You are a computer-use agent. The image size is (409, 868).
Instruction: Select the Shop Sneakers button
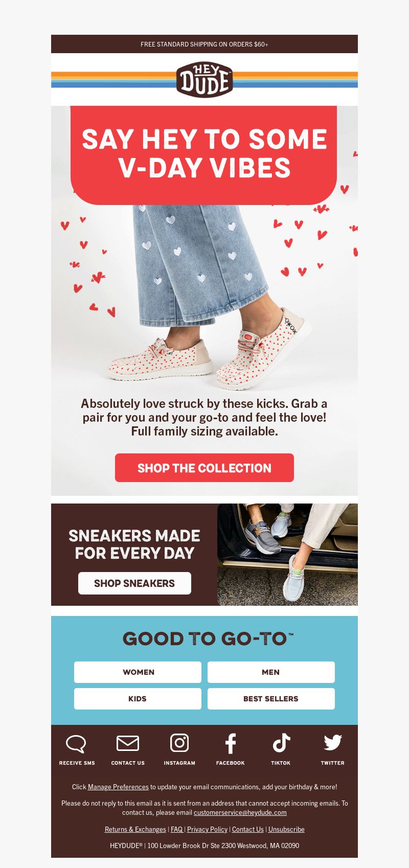tap(134, 583)
